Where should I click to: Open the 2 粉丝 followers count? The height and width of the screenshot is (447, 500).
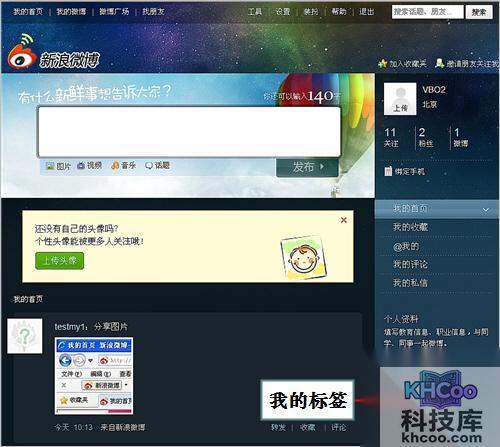[x=426, y=137]
